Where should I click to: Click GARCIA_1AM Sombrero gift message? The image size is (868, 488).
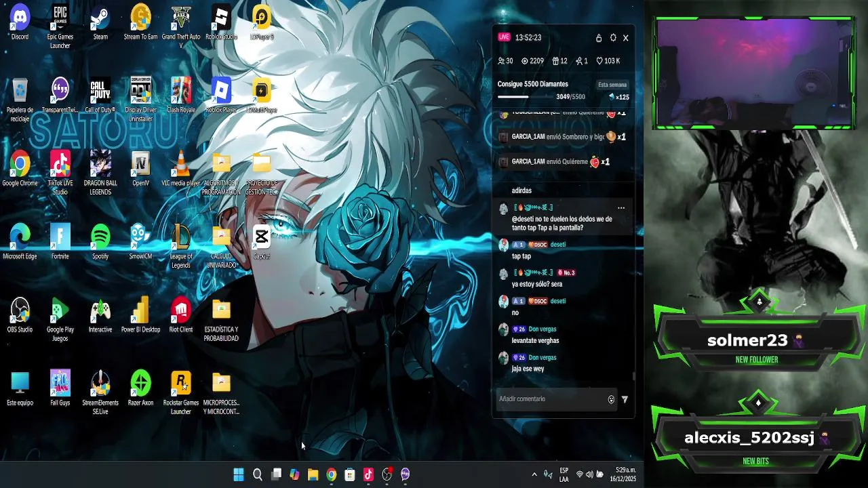point(564,137)
